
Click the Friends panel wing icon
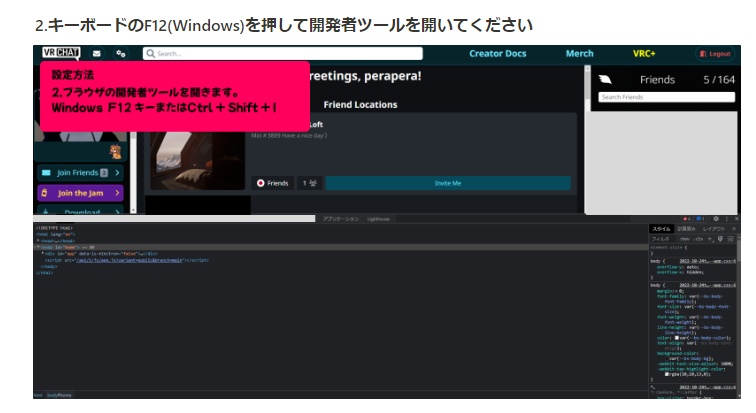point(605,80)
